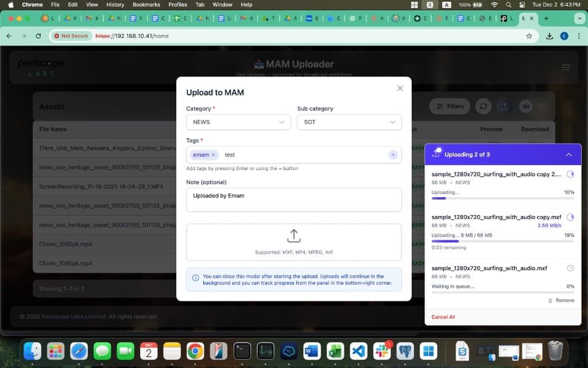Collapse the 'Uploading 2 of 3' panel
This screenshot has width=588, height=368.
(x=569, y=154)
